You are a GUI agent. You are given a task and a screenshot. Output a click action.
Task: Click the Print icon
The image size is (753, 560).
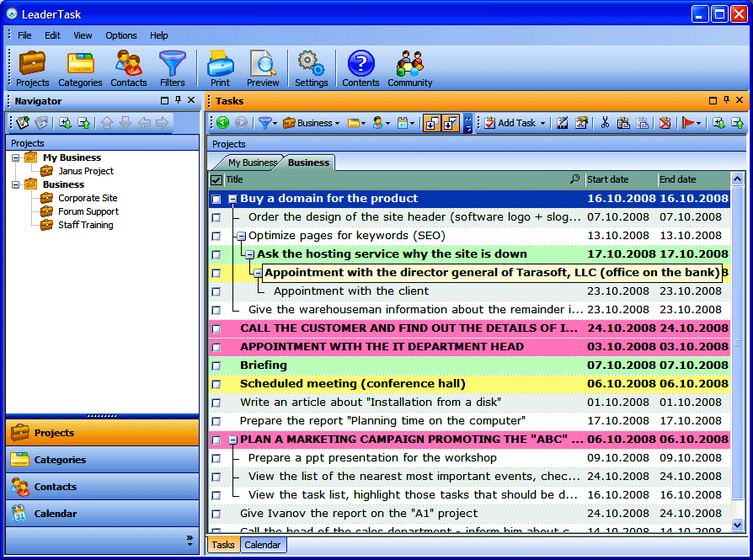[x=220, y=69]
